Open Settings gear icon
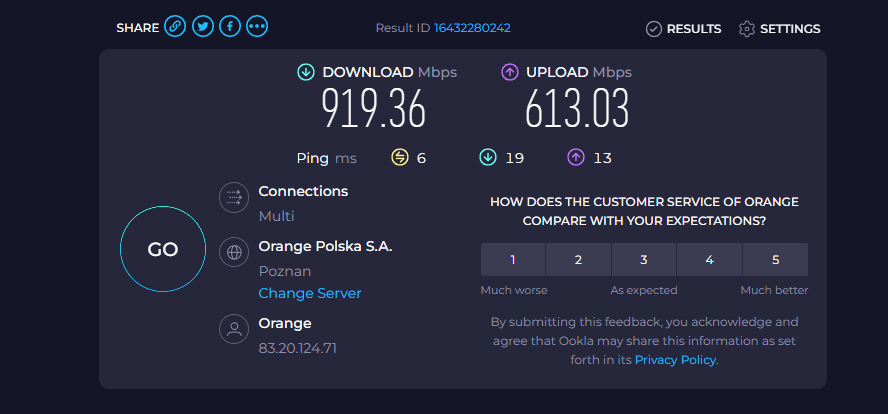Image resolution: width=888 pixels, height=414 pixels. pyautogui.click(x=747, y=29)
